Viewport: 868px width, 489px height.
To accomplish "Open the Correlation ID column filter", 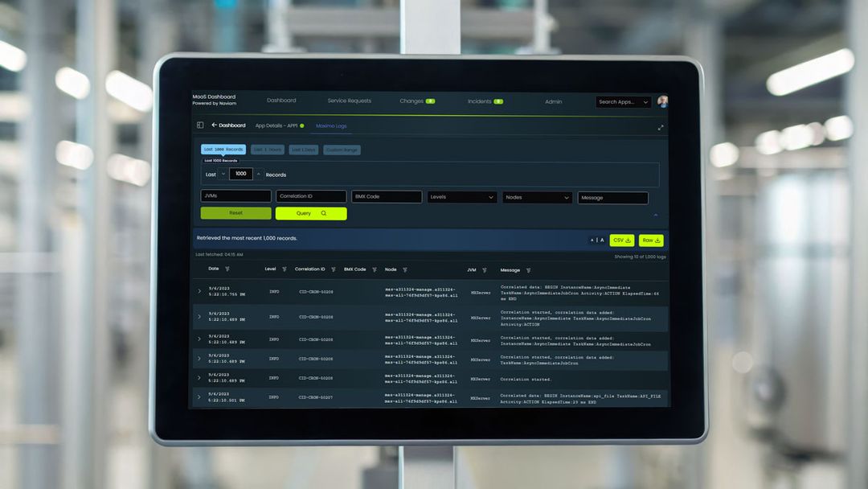I will click(x=333, y=270).
